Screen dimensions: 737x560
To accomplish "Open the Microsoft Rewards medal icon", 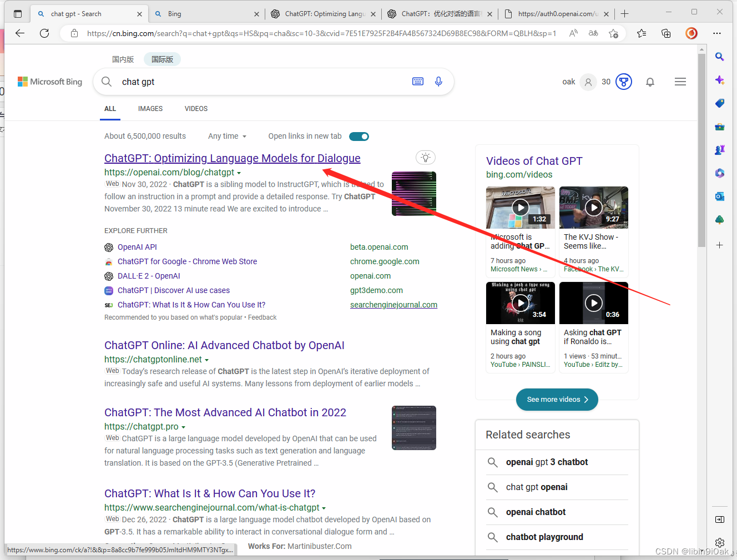I will pyautogui.click(x=624, y=82).
